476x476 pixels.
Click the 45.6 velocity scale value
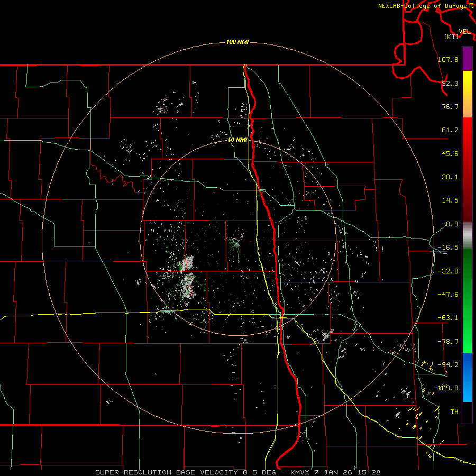pos(450,153)
